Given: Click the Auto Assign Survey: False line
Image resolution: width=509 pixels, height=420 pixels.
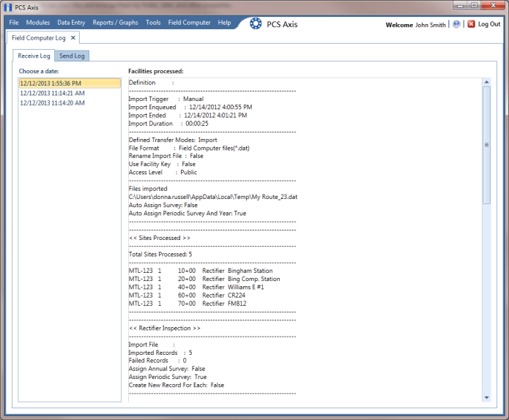Looking at the screenshot, I should pos(163,205).
